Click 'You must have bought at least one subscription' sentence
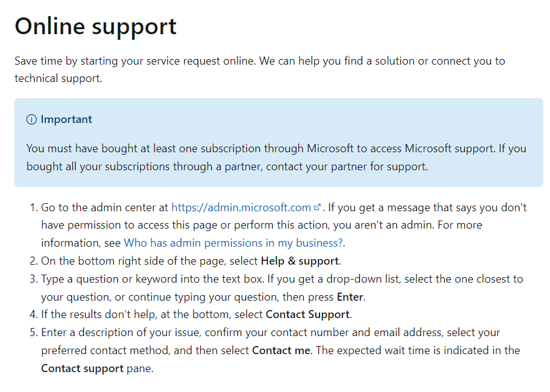 (x=261, y=148)
